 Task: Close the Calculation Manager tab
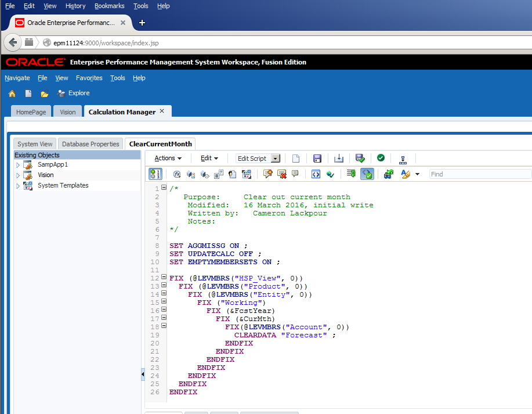(162, 111)
